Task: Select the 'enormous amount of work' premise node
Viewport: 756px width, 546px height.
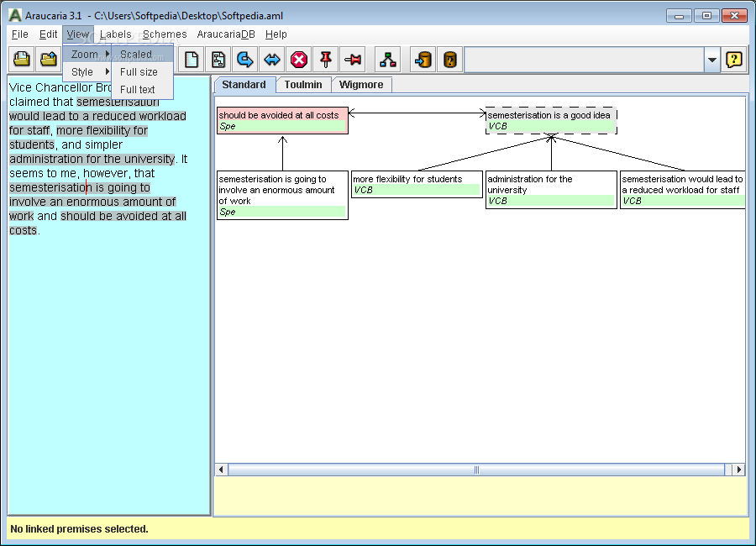Action: pyautogui.click(x=282, y=196)
